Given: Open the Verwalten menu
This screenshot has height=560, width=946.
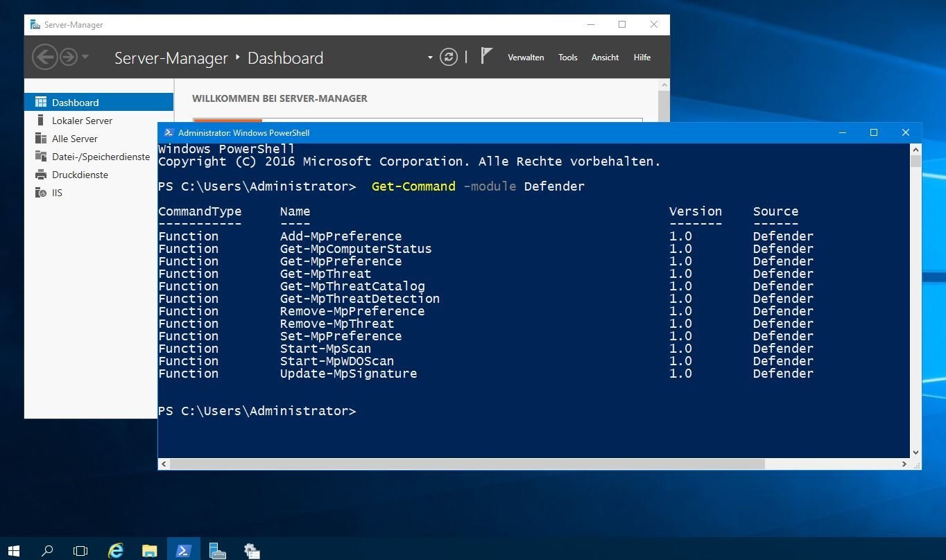Looking at the screenshot, I should tap(525, 57).
